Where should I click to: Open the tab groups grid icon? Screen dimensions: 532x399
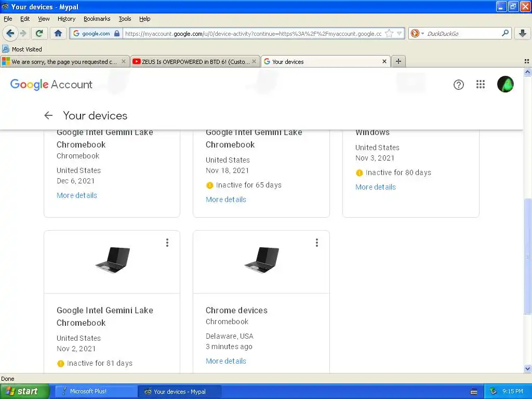[x=527, y=61]
